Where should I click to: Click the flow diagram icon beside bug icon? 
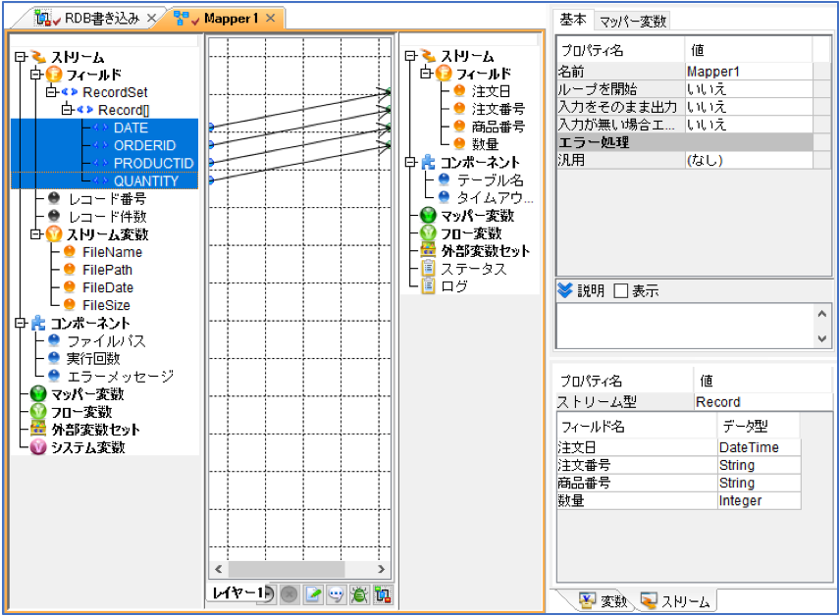pyautogui.click(x=383, y=594)
